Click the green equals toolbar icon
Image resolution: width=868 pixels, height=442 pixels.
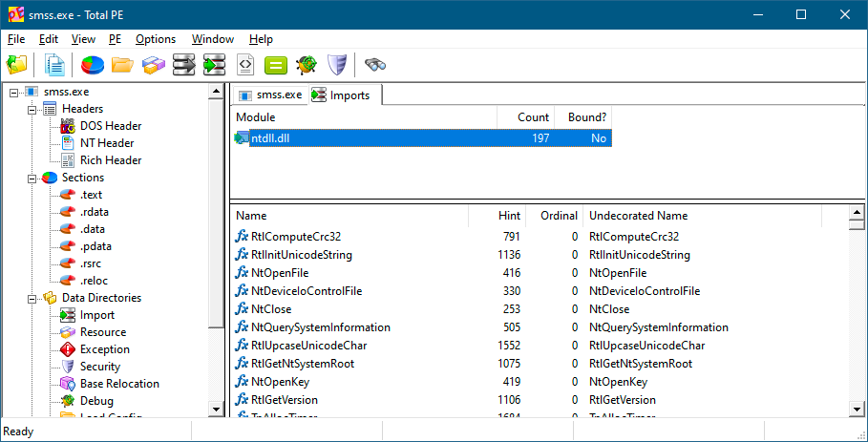click(x=275, y=65)
